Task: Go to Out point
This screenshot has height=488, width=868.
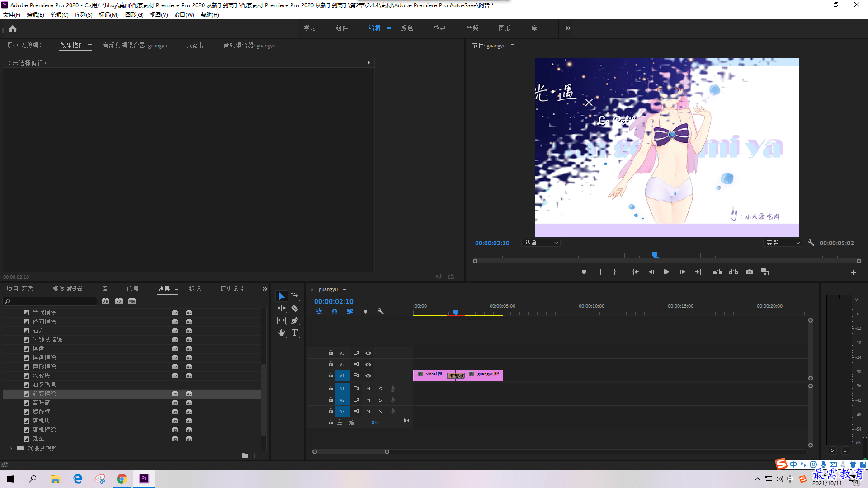Action: [x=698, y=272]
